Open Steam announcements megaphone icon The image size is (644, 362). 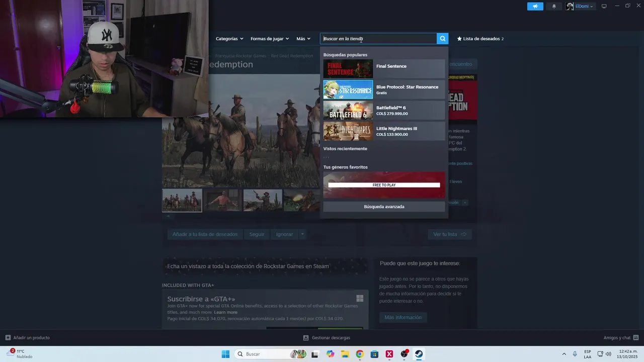click(535, 7)
